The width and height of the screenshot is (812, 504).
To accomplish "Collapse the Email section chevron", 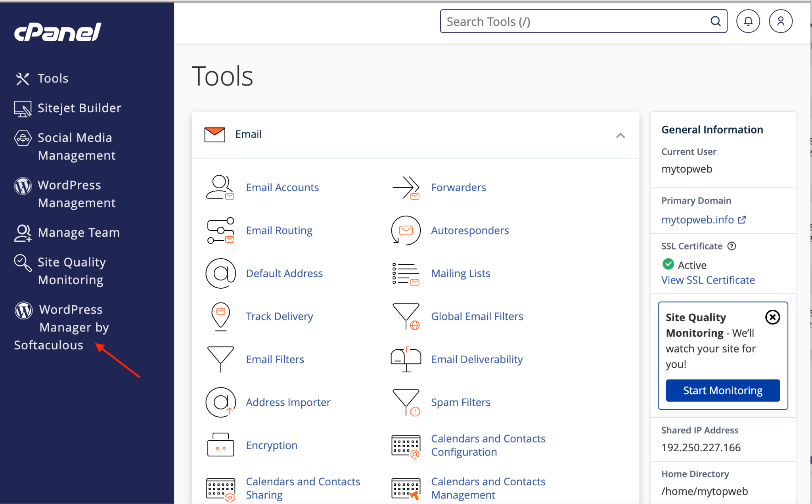I will (620, 136).
